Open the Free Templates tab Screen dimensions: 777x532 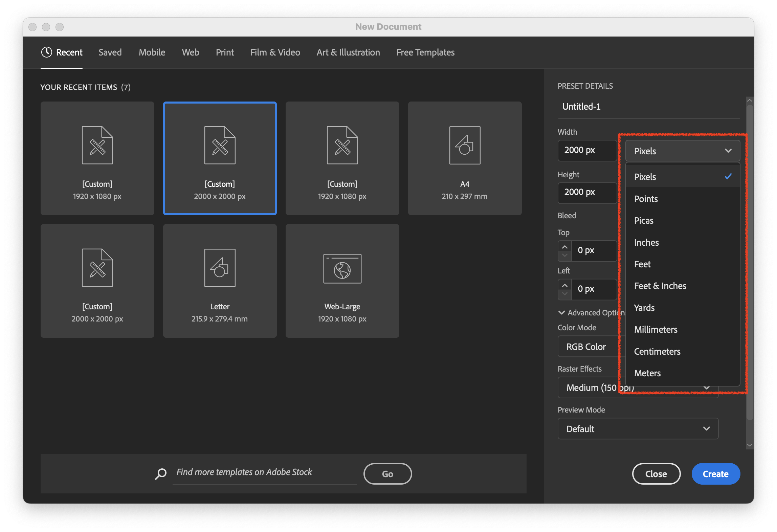tap(425, 52)
